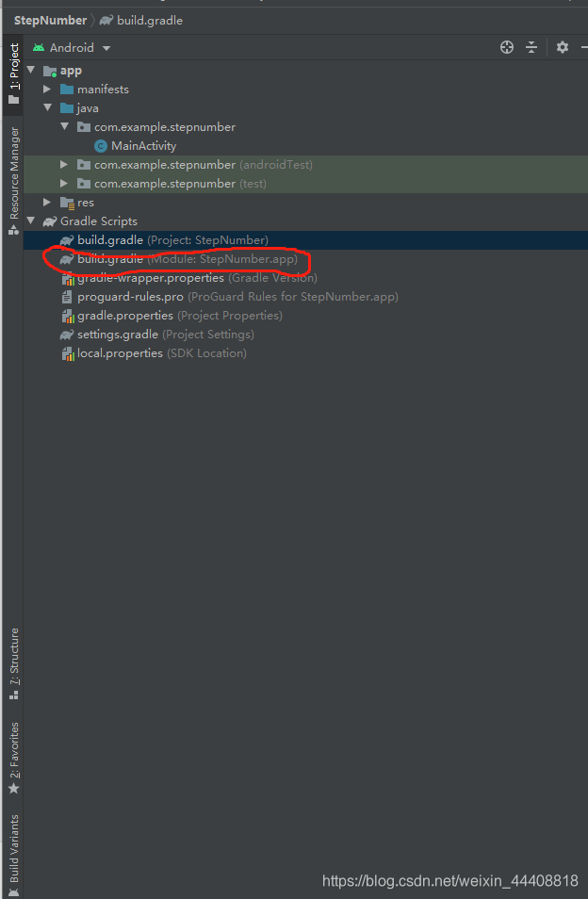
Task: Click the java folder icon
Action: tap(67, 107)
